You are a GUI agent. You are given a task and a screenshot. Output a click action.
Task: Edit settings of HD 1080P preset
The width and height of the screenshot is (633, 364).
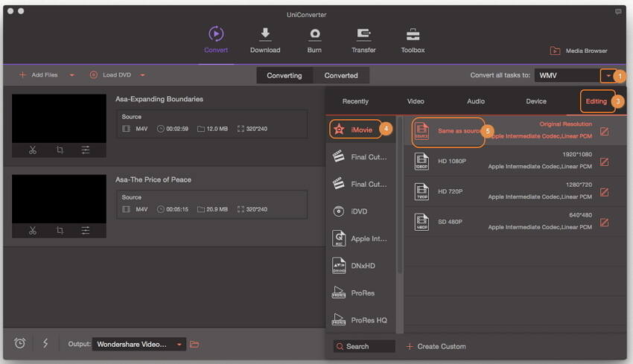click(x=605, y=162)
